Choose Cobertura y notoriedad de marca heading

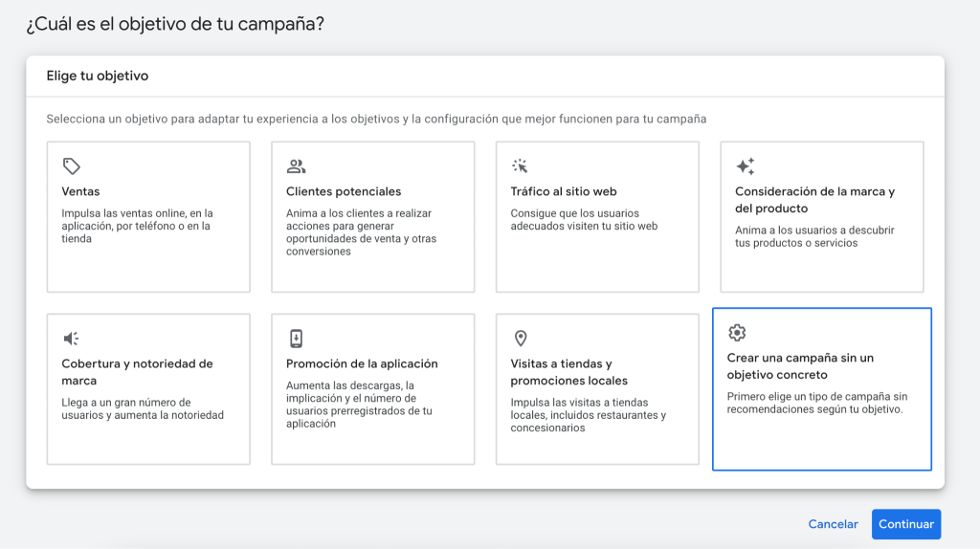(x=137, y=372)
